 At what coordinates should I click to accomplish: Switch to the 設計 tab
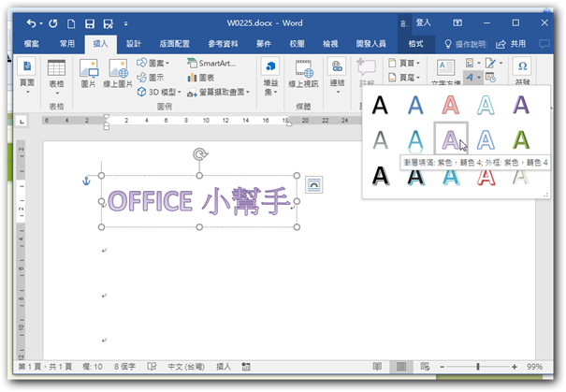point(134,44)
